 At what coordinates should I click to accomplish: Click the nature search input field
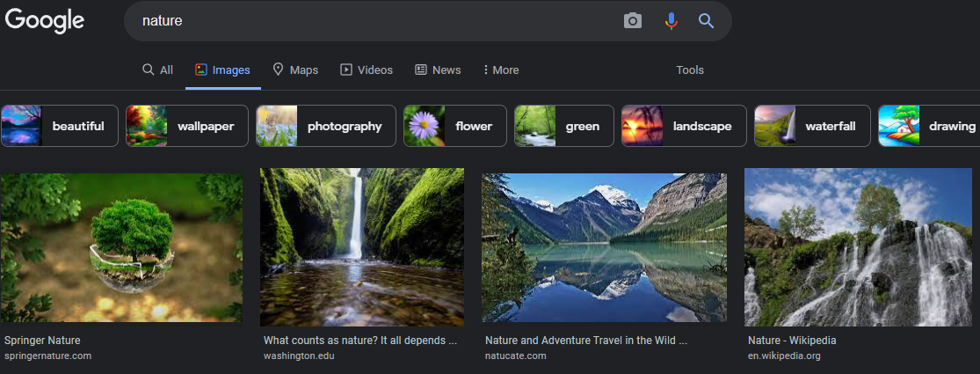coord(375,20)
